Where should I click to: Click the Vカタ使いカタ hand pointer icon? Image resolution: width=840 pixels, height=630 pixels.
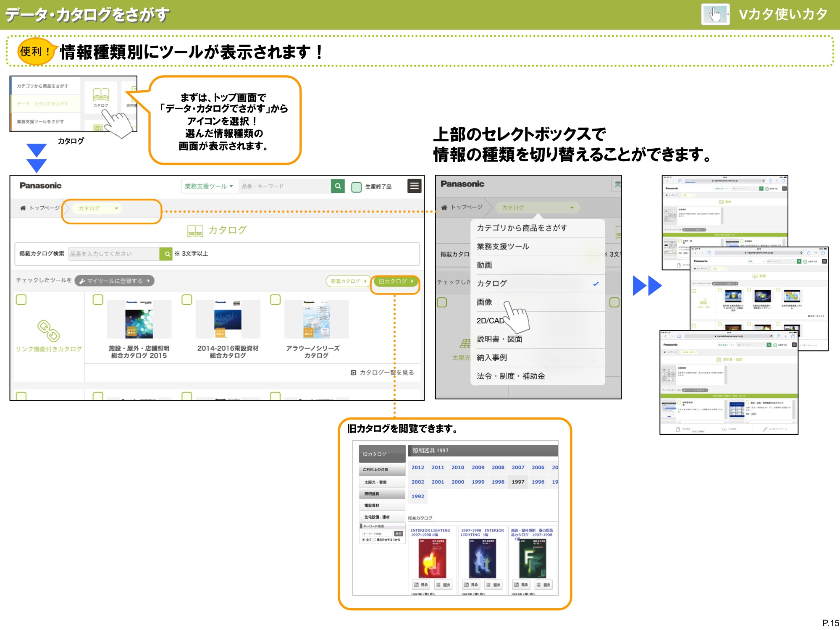pos(715,15)
